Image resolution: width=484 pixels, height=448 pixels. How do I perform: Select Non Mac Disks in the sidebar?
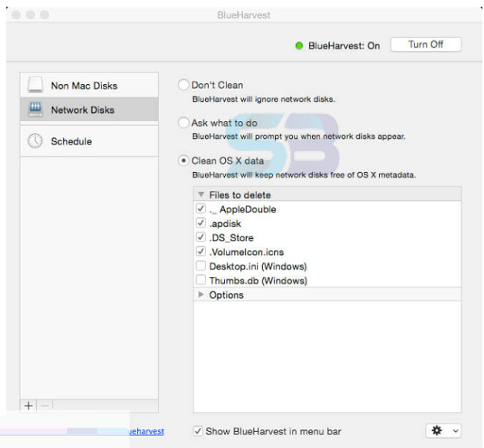tap(90, 86)
